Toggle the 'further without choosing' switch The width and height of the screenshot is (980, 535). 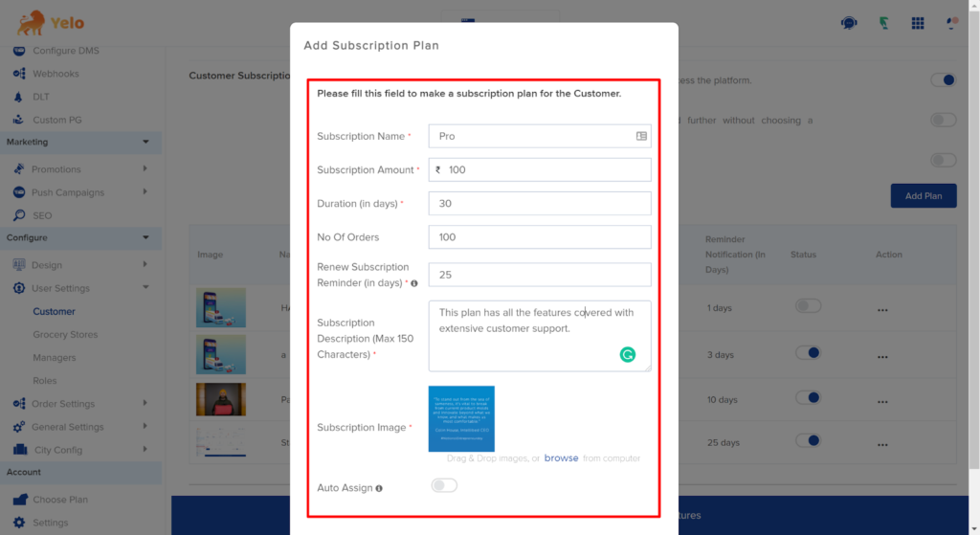click(x=943, y=120)
